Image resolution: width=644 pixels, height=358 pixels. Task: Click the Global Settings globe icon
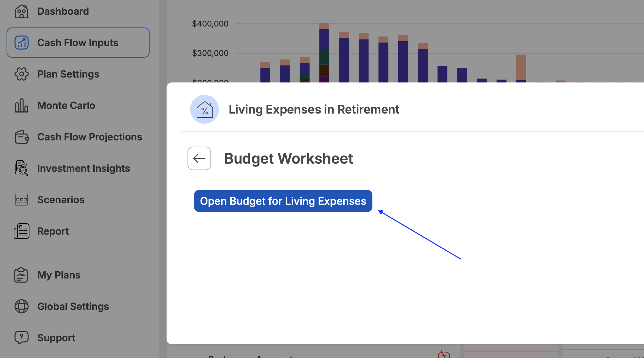point(22,306)
